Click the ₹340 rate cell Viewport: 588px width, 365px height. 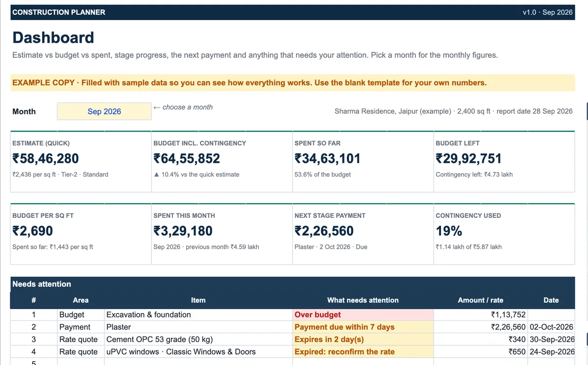(481, 339)
